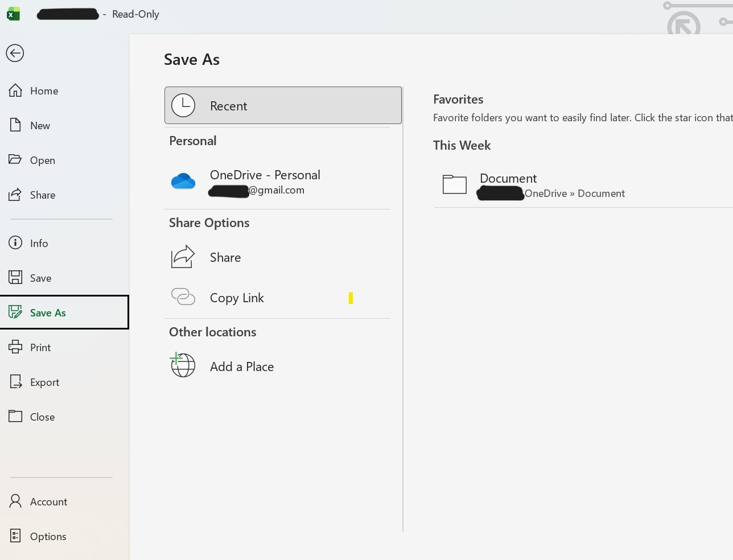Click the Close folder icon in sidebar
The image size is (733, 560).
(x=15, y=416)
